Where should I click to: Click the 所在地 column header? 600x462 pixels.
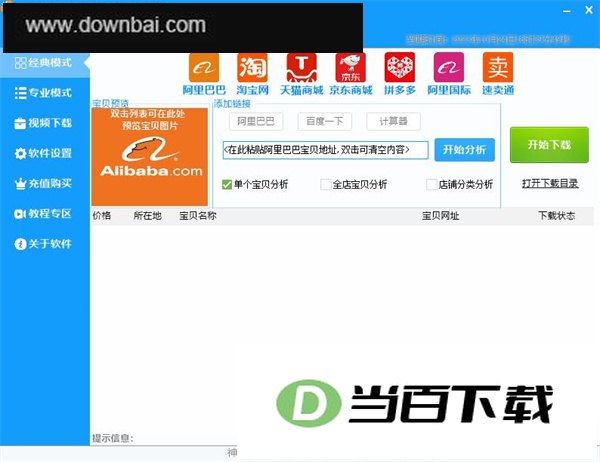(x=147, y=216)
